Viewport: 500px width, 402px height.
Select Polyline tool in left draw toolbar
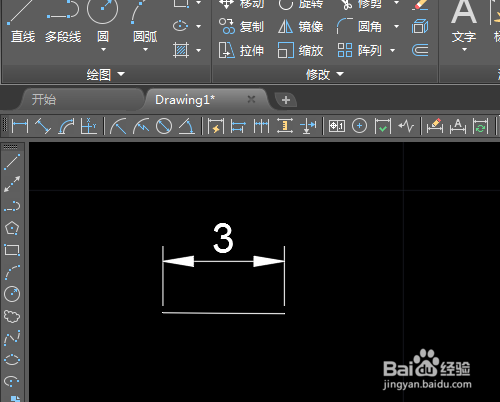(12, 206)
